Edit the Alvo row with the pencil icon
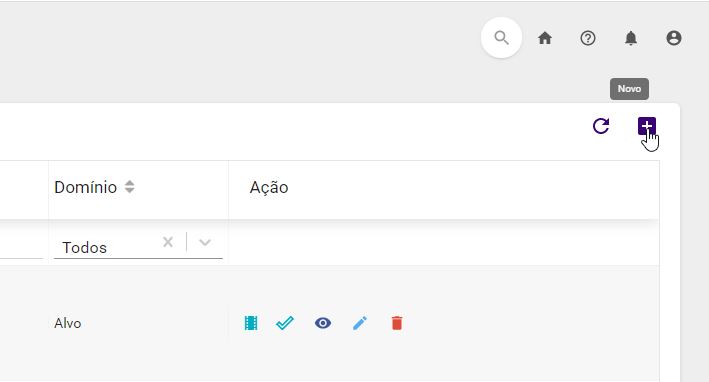Image resolution: width=709 pixels, height=382 pixels. 360,323
